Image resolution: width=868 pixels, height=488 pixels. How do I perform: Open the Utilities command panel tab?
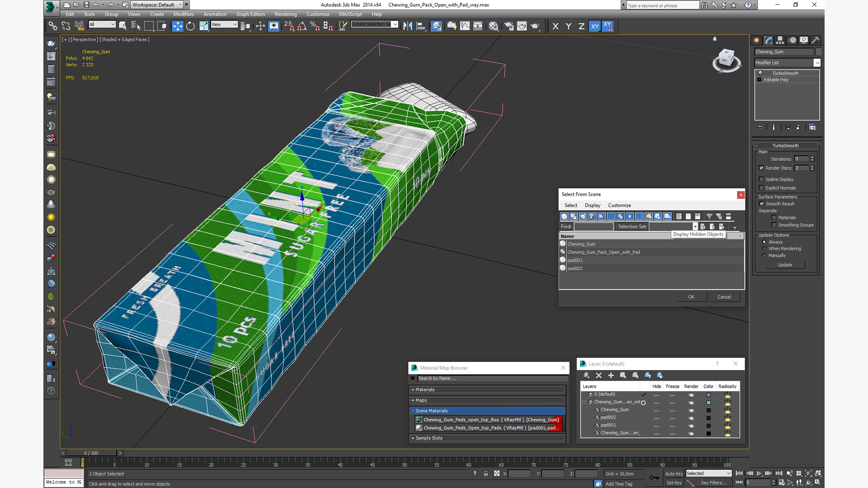[816, 40]
